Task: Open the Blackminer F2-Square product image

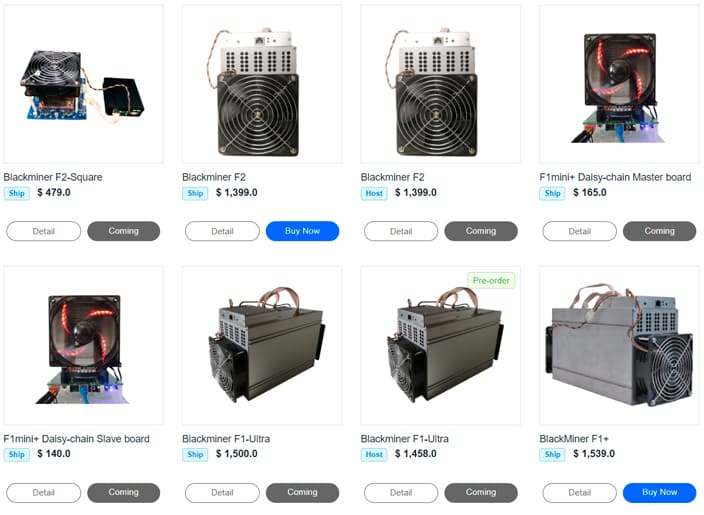Action: pos(84,84)
